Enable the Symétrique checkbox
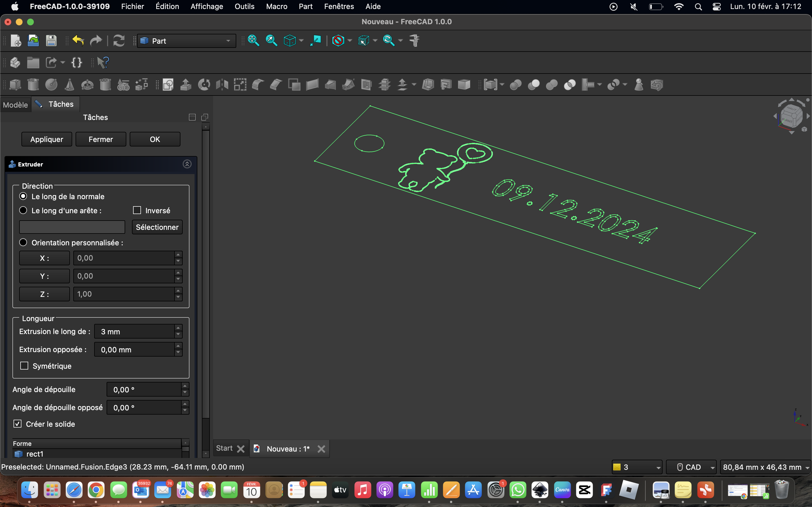 click(24, 366)
